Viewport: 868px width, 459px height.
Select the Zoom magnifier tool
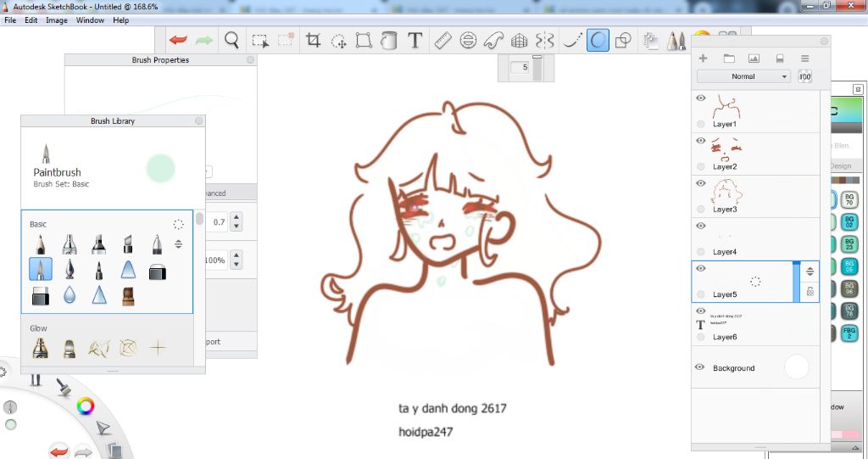[x=231, y=40]
